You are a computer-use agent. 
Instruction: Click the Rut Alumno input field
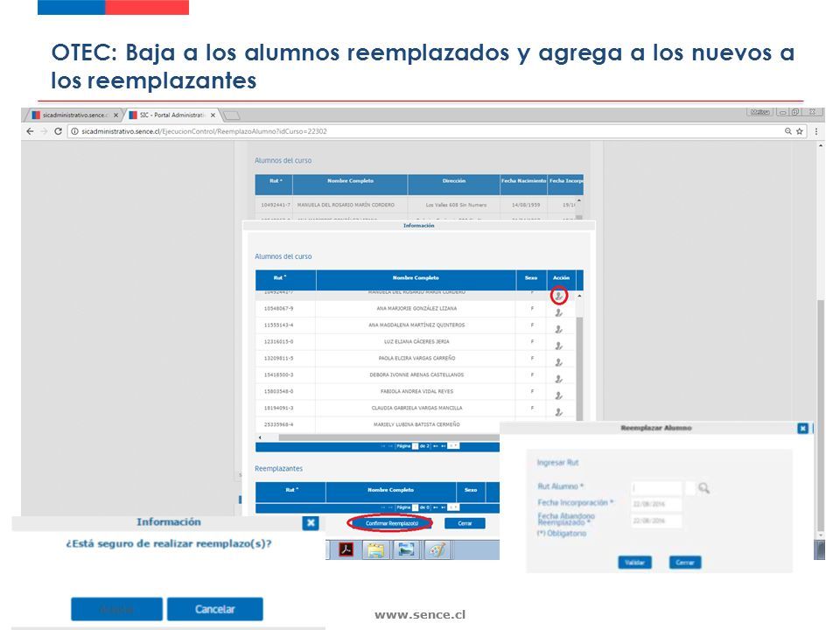[x=656, y=487]
